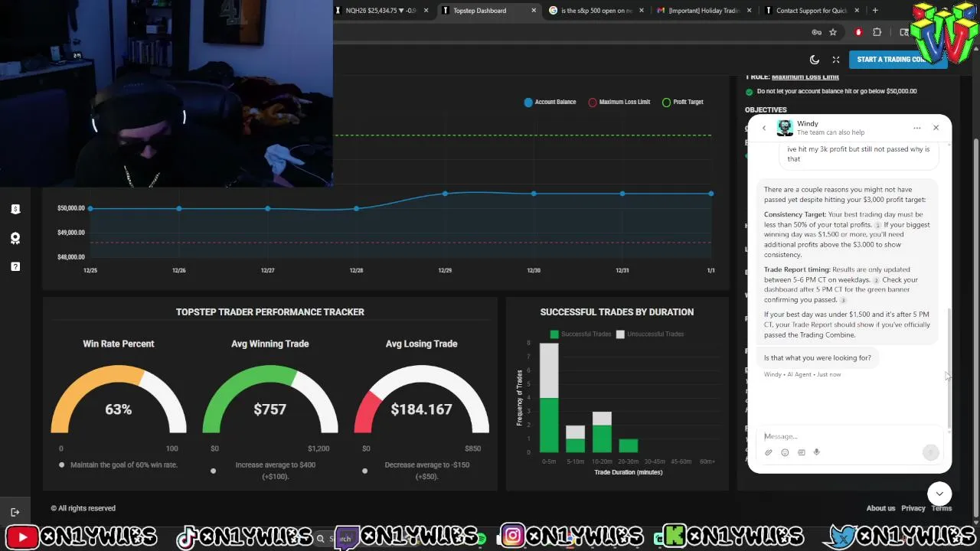980x551 pixels.
Task: Click the $184.167 Avg Losing Trade gauge
Action: tap(422, 399)
